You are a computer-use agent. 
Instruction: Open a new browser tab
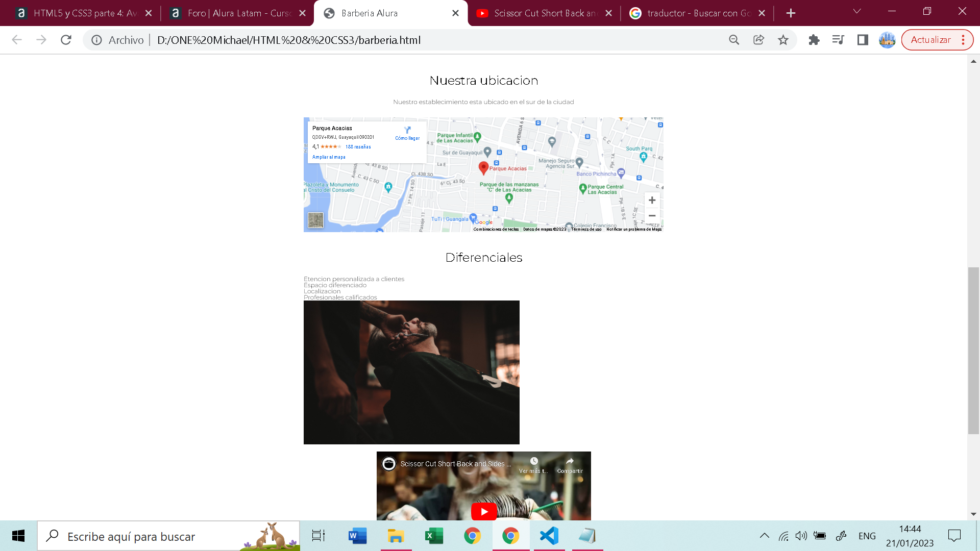pos(791,13)
